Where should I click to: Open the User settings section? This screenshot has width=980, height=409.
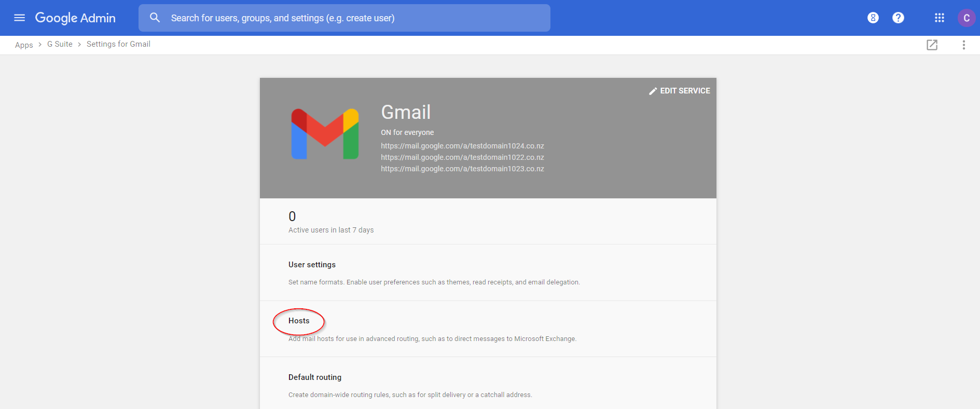click(488, 272)
